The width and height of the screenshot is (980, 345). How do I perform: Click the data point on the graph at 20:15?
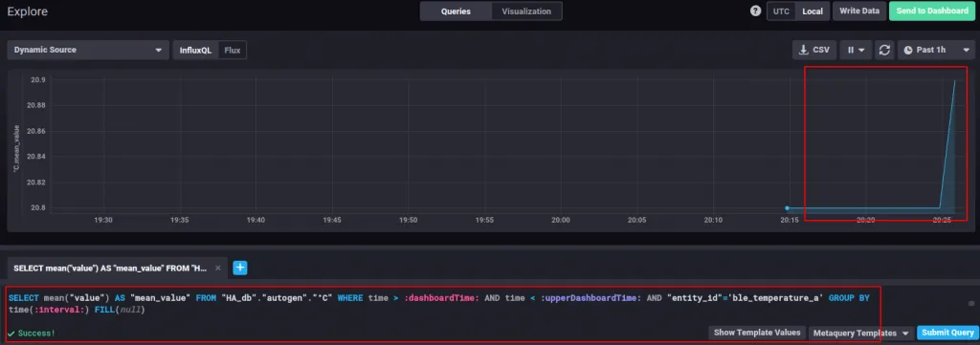click(x=787, y=207)
